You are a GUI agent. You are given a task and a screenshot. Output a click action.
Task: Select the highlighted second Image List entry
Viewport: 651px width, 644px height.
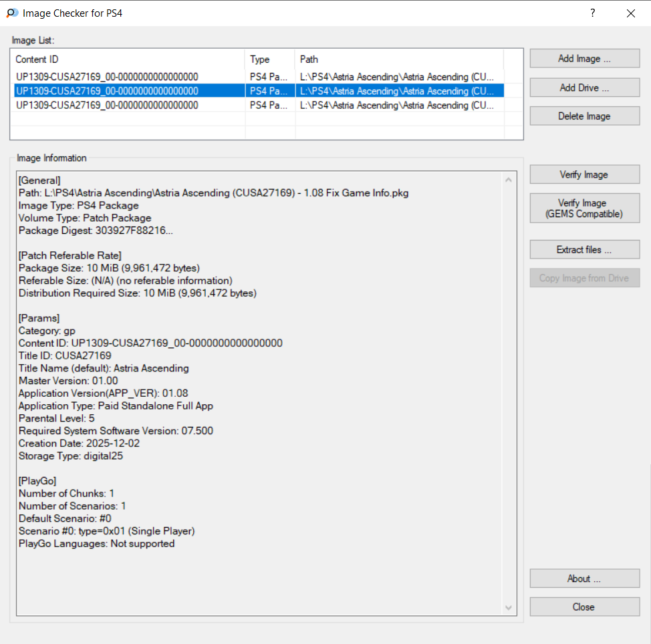(x=107, y=91)
